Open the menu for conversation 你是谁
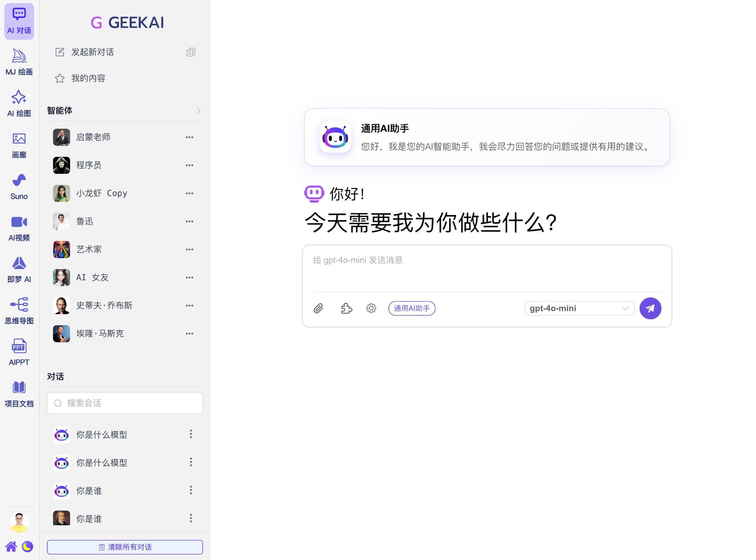756x560 pixels. 191,490
